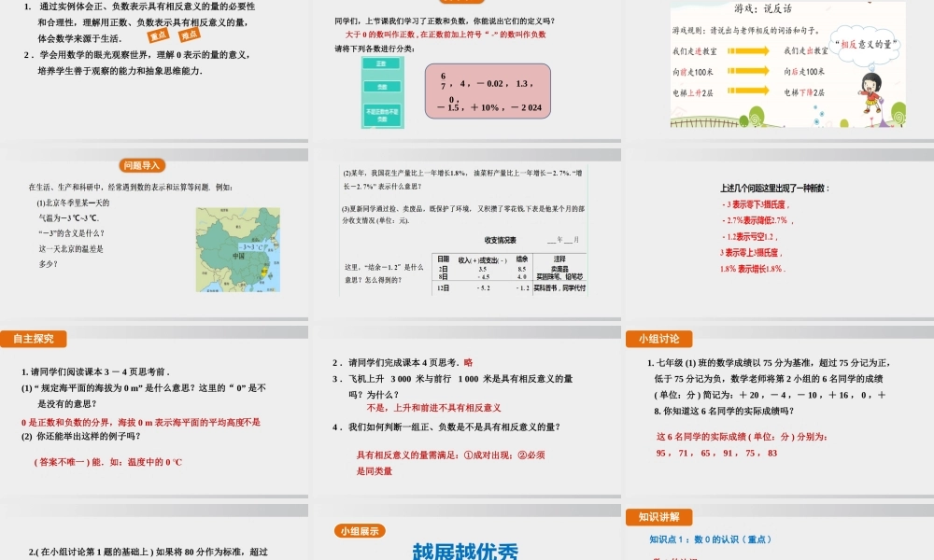Screen dimensions: 934x560
Task: Select the pink box listing numbers
Action: tap(488, 91)
